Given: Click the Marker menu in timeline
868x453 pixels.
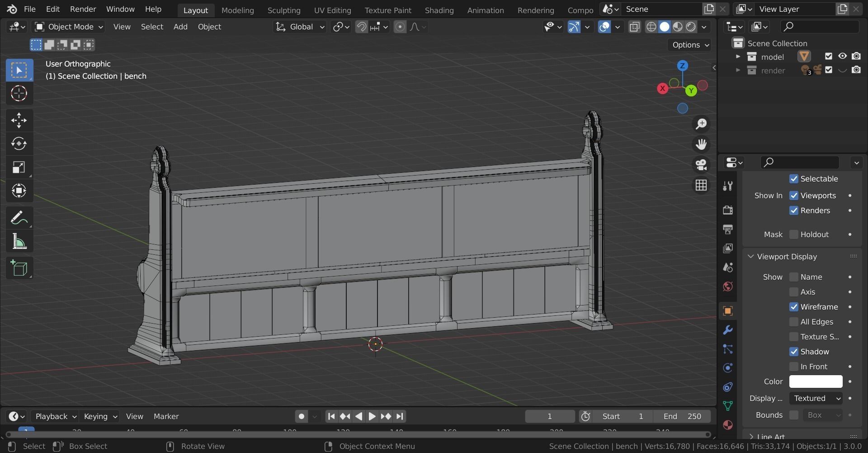Looking at the screenshot, I should coord(166,416).
